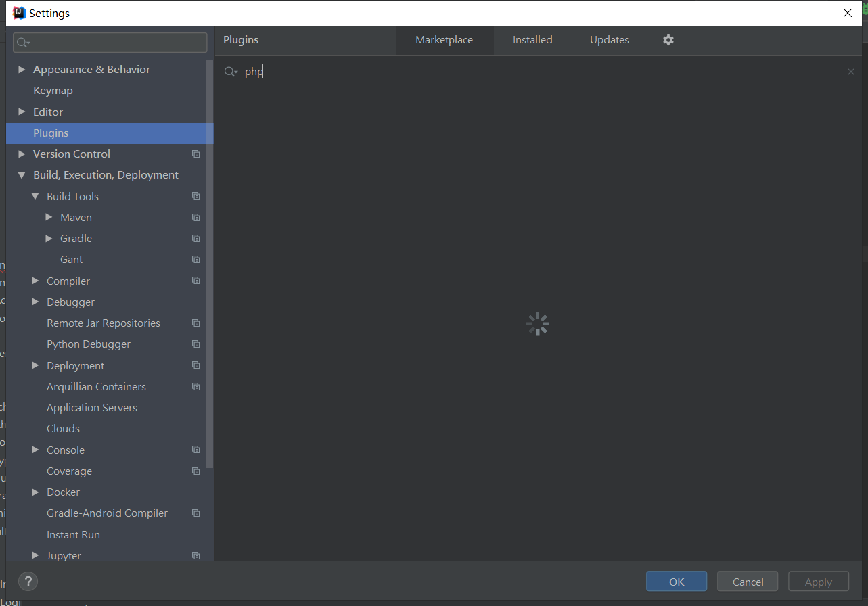Select Keymap in the settings tree
This screenshot has width=868, height=606.
[x=53, y=91]
